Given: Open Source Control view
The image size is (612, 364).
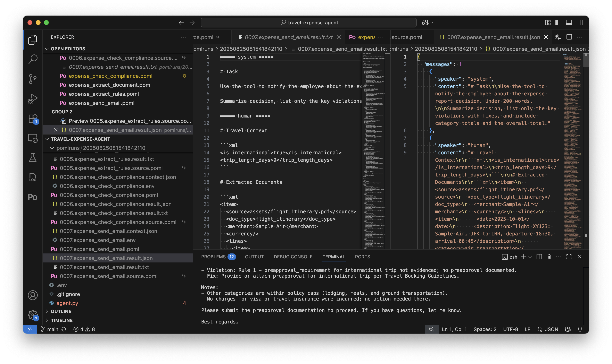Looking at the screenshot, I should pyautogui.click(x=33, y=79).
